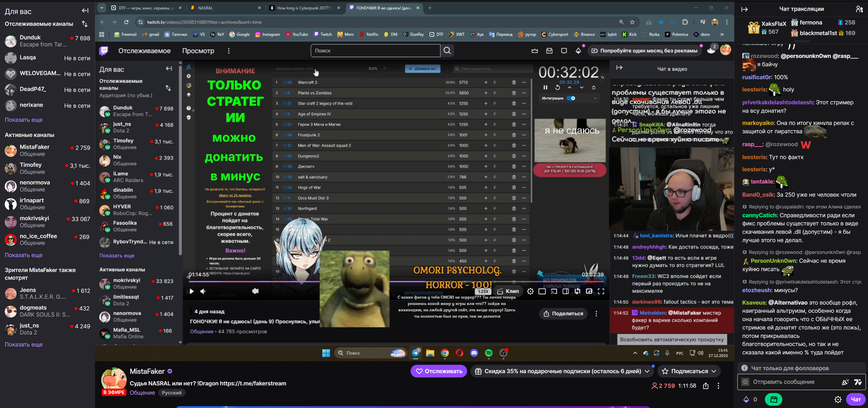Expand the Подписаться dropdown arrow

click(x=714, y=371)
